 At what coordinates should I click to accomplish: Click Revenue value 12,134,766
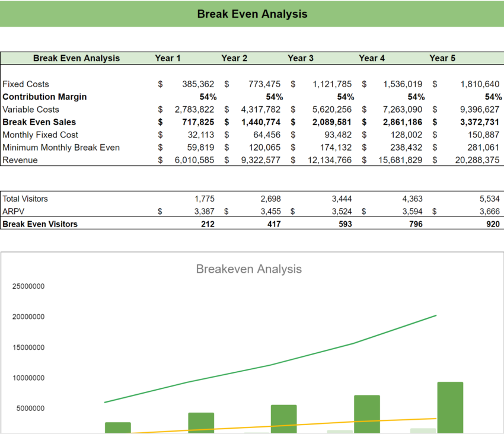330,160
